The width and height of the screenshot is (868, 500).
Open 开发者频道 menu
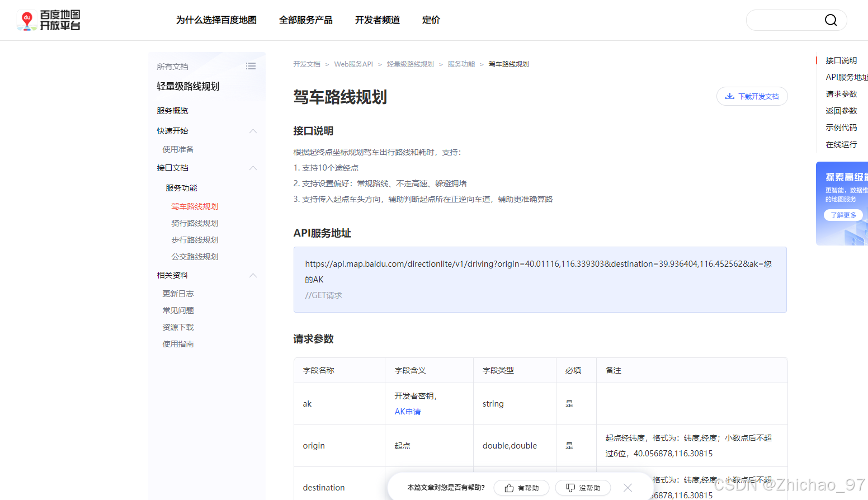(x=378, y=20)
